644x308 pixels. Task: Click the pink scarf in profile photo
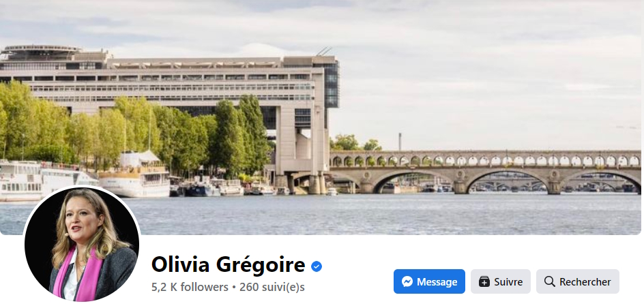click(x=78, y=274)
